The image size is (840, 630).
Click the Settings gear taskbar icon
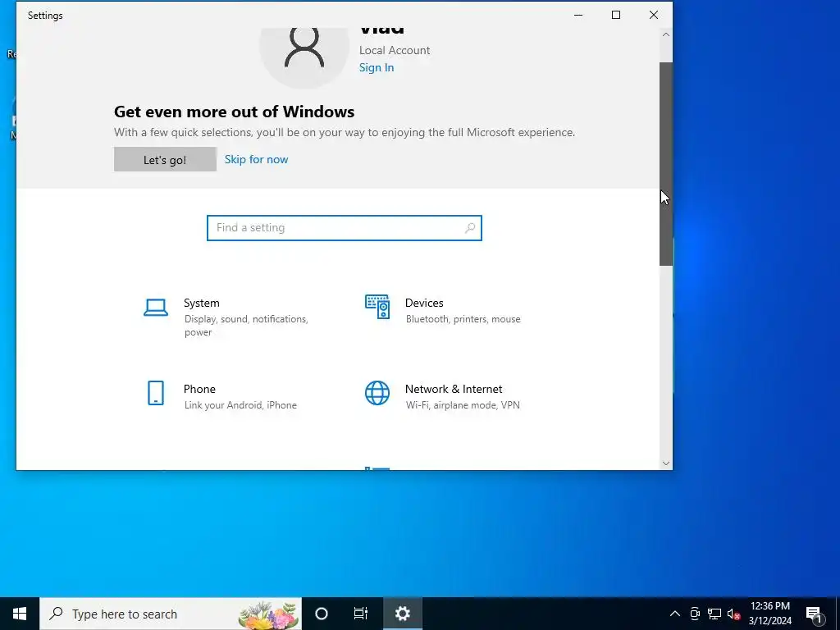coord(402,614)
